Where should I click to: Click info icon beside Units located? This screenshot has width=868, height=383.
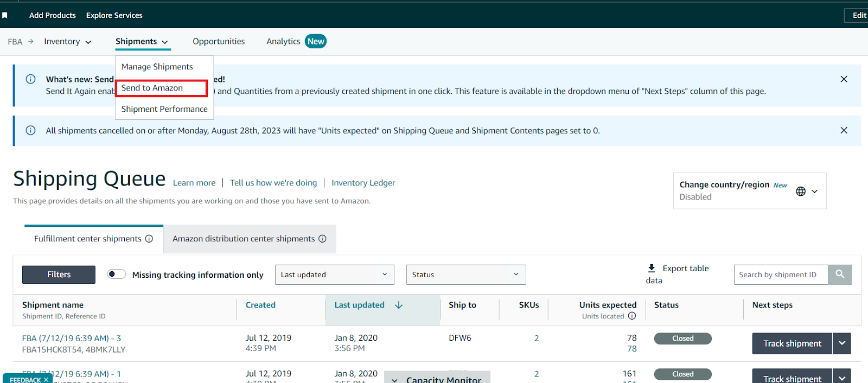click(632, 316)
